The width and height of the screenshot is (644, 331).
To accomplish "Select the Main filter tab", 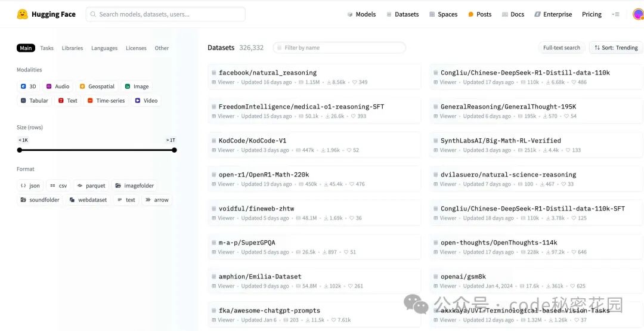I will [x=26, y=48].
